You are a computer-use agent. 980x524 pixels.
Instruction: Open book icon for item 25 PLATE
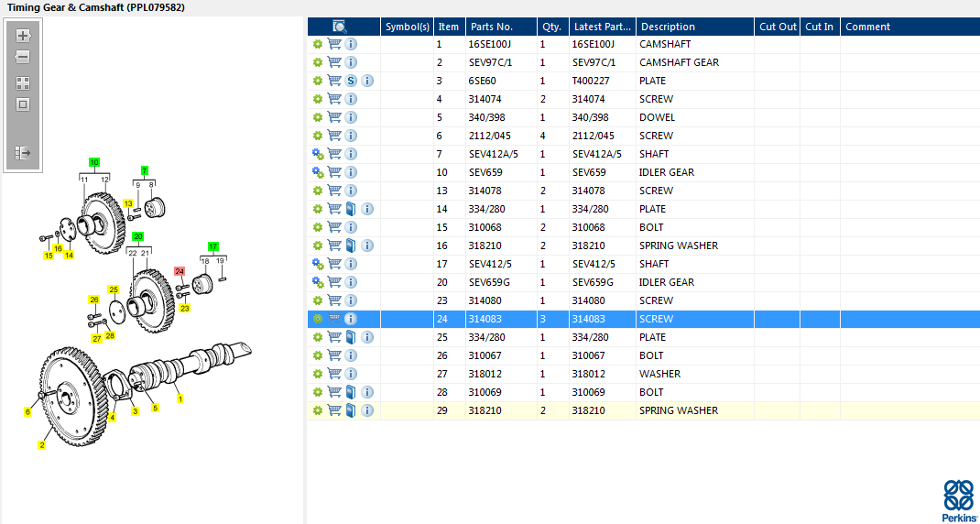click(351, 337)
